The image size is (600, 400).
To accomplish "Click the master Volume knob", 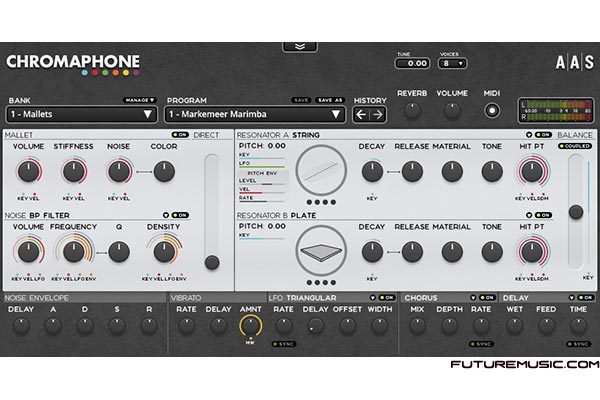I will (452, 110).
